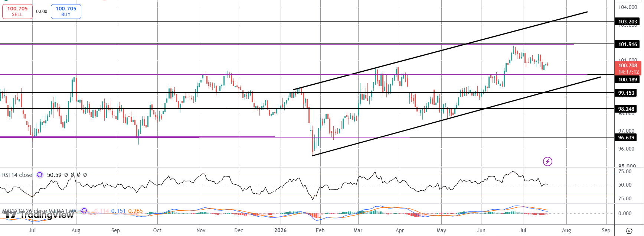
Task: Click the 50.00 RSI axis value
Action: (x=625, y=185)
